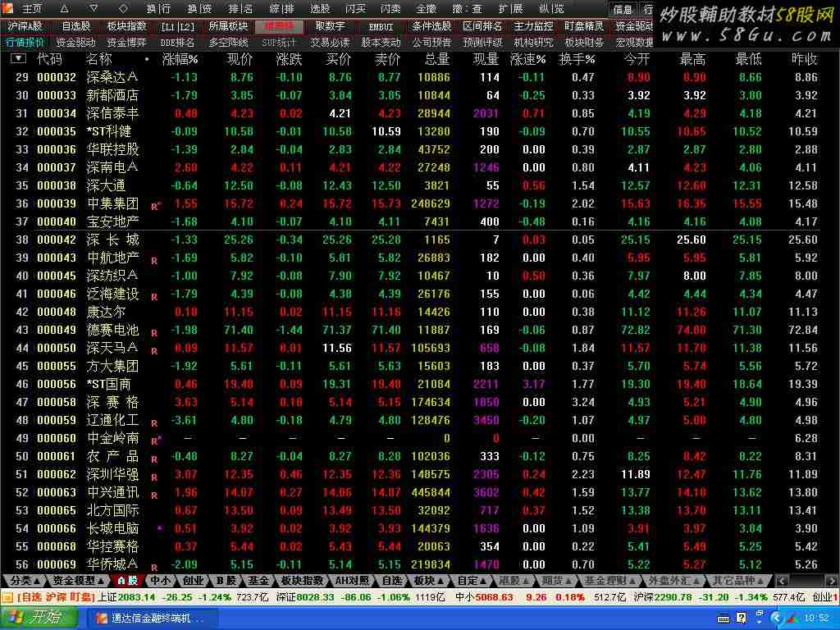Viewport: 840px width, 630px height.
Task: Open the 扩展 menu item
Action: pyautogui.click(x=510, y=8)
